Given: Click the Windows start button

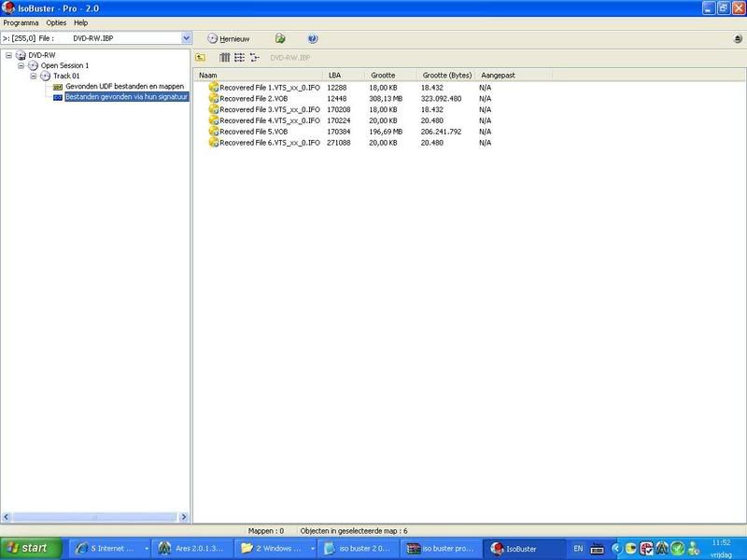Looking at the screenshot, I should point(31,549).
